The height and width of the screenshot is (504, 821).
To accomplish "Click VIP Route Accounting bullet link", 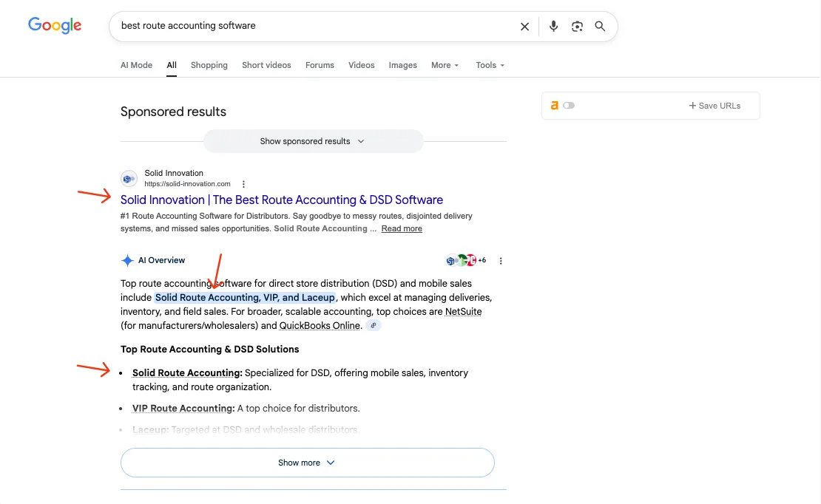I will (183, 408).
